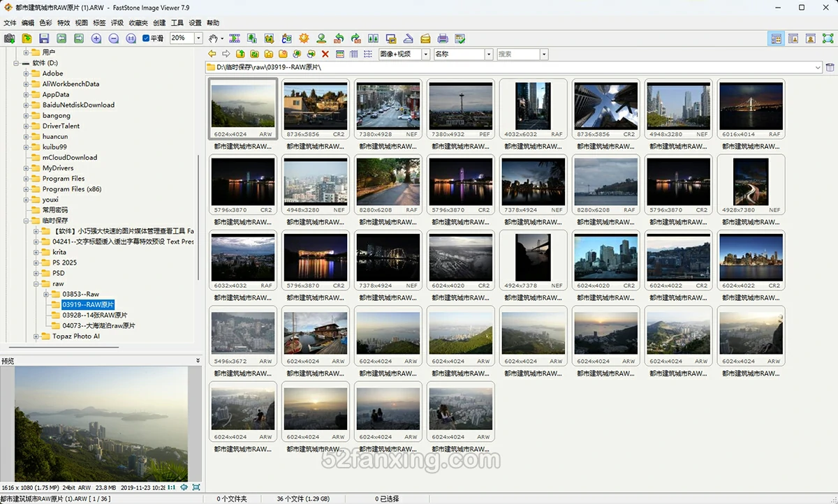Image resolution: width=838 pixels, height=504 pixels.
Task: Go to previous image with left arrow icon
Action: click(x=61, y=38)
